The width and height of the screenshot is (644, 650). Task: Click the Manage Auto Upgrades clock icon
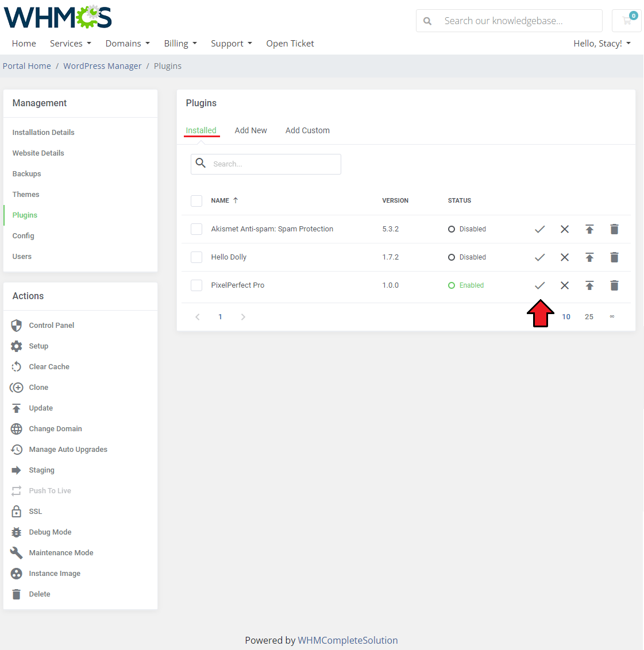coord(16,450)
